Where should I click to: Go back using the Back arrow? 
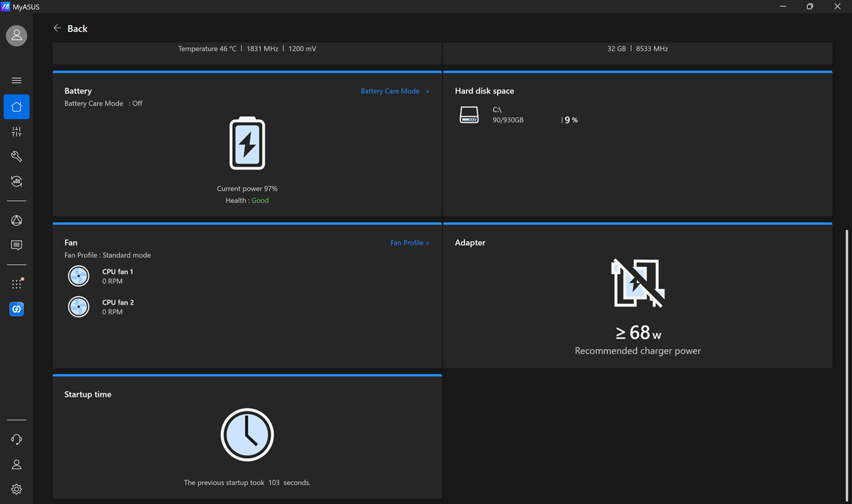click(70, 28)
